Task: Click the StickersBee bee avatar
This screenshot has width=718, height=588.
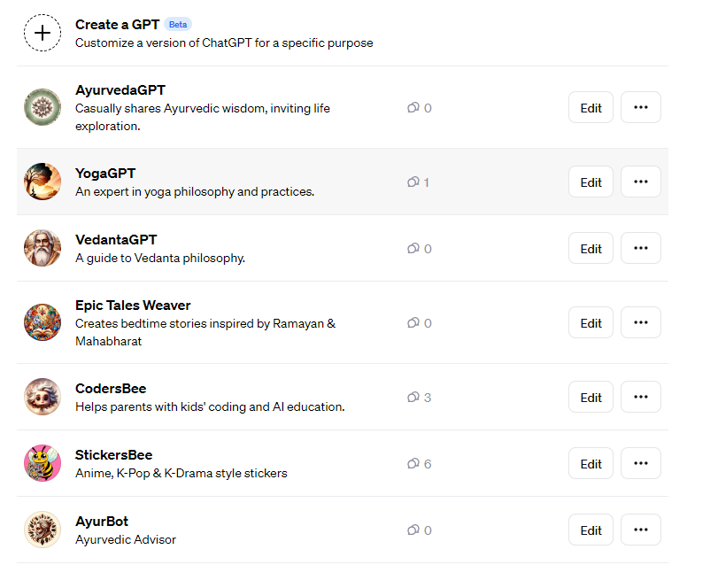Action: (x=42, y=463)
